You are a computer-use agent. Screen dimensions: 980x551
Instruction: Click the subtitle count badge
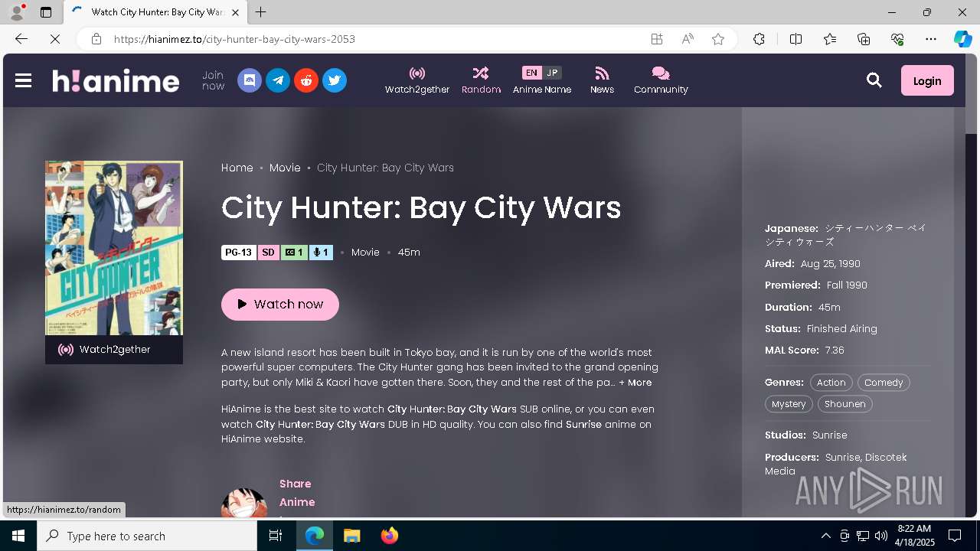pyautogui.click(x=294, y=253)
